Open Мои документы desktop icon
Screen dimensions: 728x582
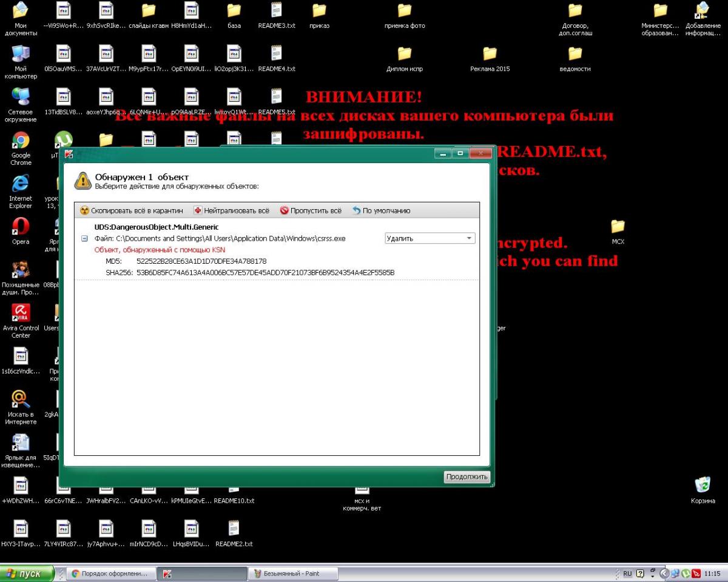pos(21,18)
